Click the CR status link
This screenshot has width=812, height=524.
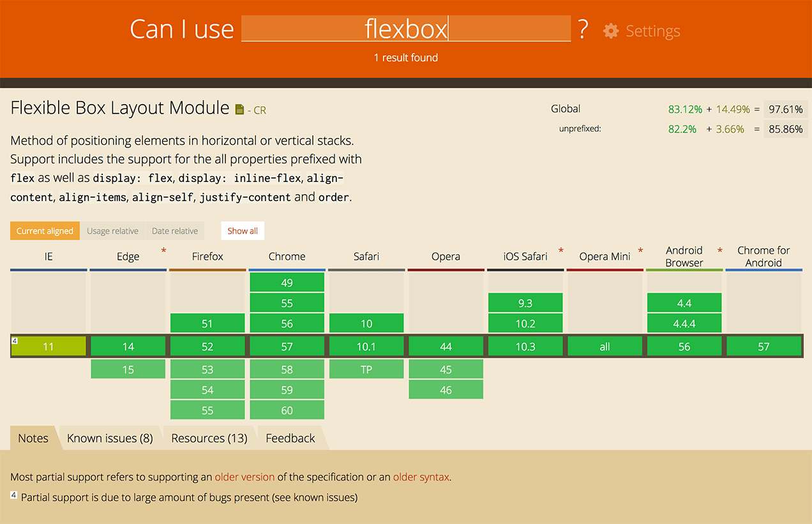coord(260,110)
